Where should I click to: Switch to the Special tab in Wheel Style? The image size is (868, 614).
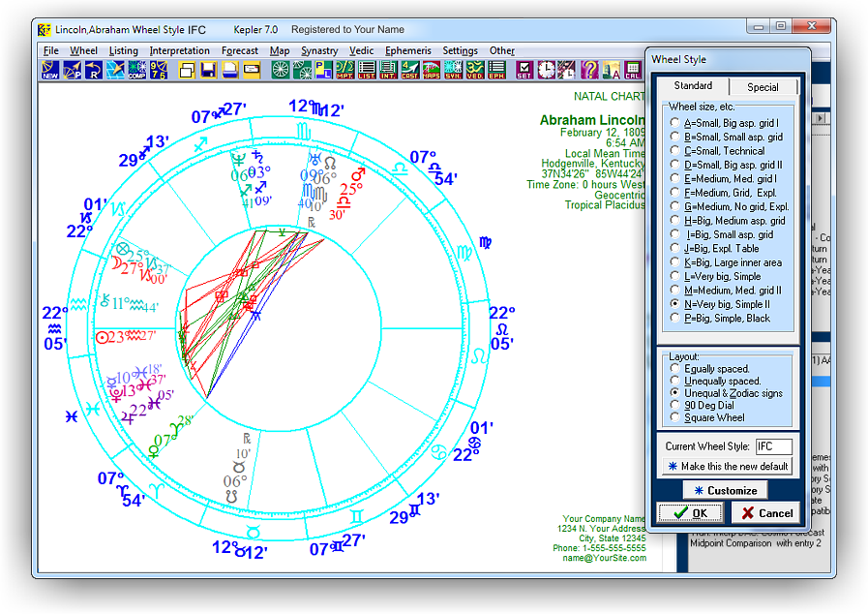763,86
